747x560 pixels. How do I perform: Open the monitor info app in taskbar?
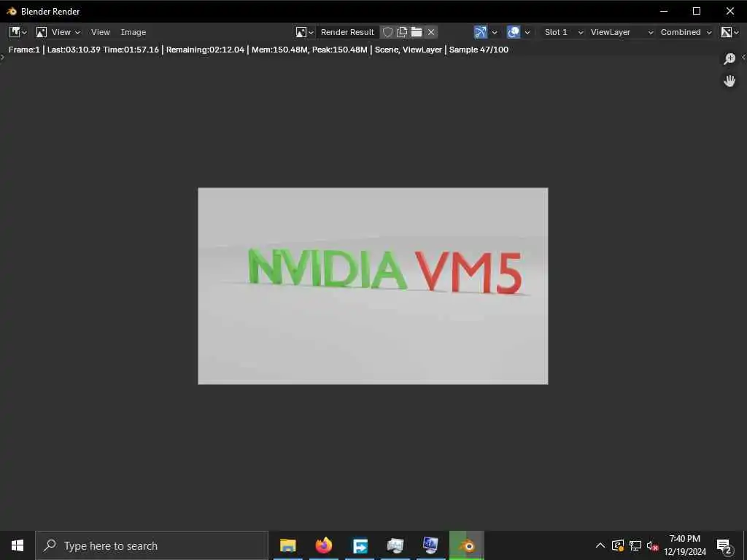(x=430, y=545)
